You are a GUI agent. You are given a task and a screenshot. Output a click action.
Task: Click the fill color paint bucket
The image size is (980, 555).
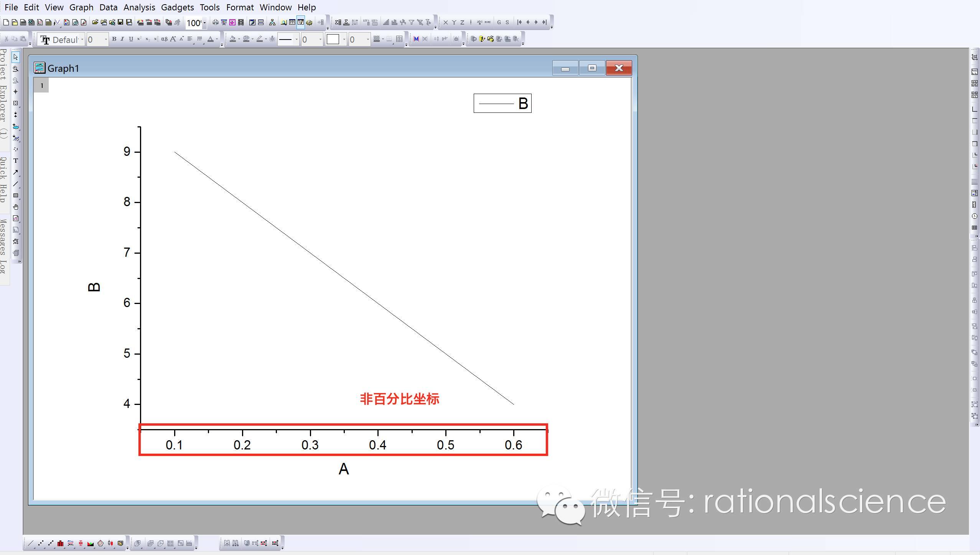[233, 39]
